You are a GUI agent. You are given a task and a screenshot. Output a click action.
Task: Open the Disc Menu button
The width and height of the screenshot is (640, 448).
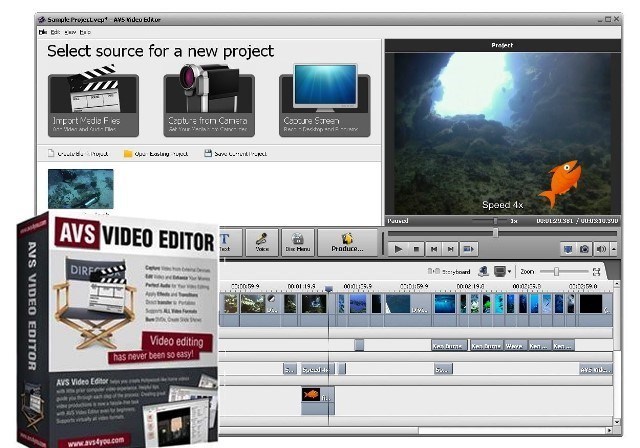tap(298, 243)
